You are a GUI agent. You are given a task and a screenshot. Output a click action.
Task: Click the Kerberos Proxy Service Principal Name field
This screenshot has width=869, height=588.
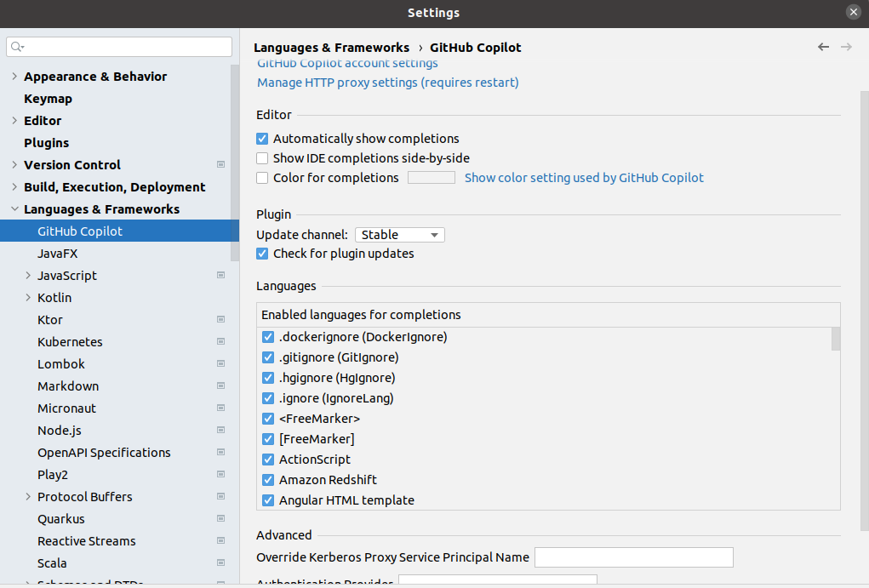(633, 557)
